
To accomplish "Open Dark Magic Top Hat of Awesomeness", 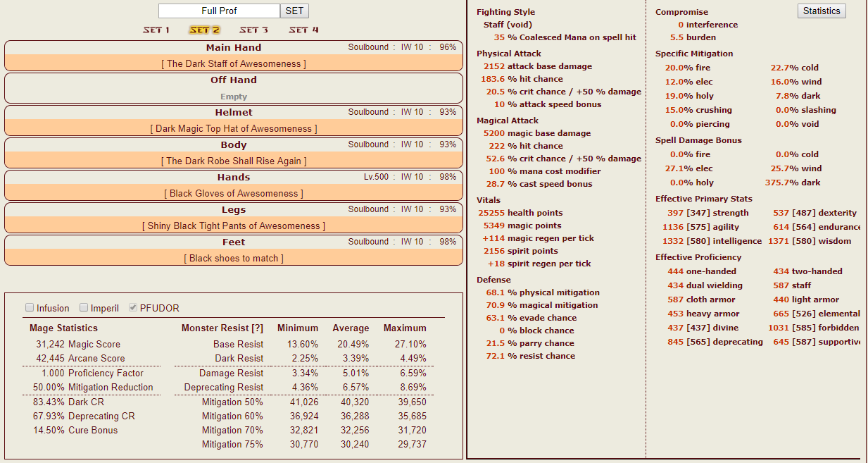I will point(234,129).
